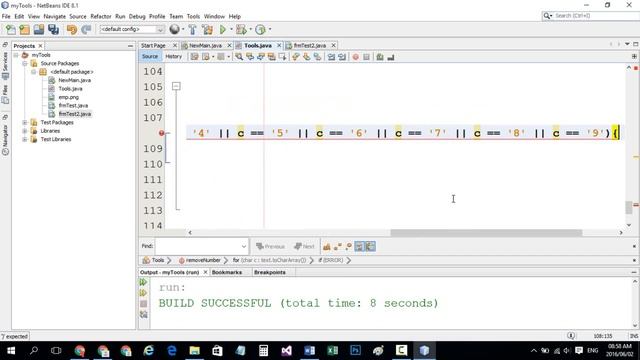Click the New Project toolbar icon
Screen dimensions: 640x360
click(24, 29)
